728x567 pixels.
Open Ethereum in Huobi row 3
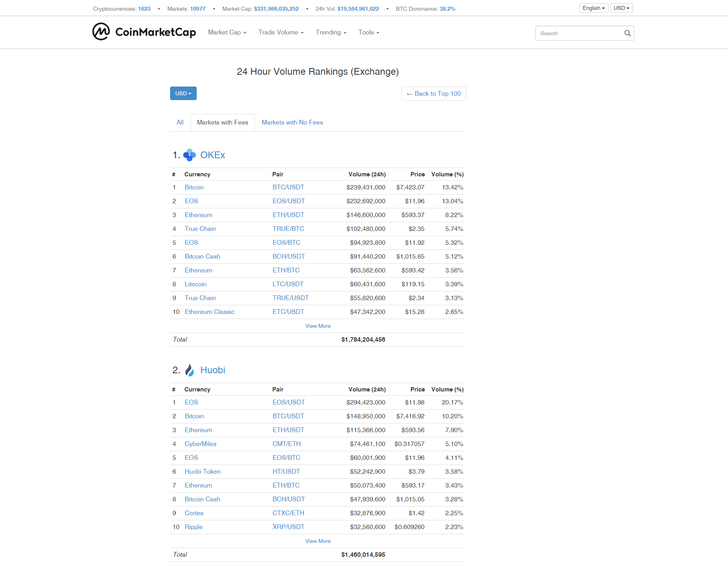(198, 430)
